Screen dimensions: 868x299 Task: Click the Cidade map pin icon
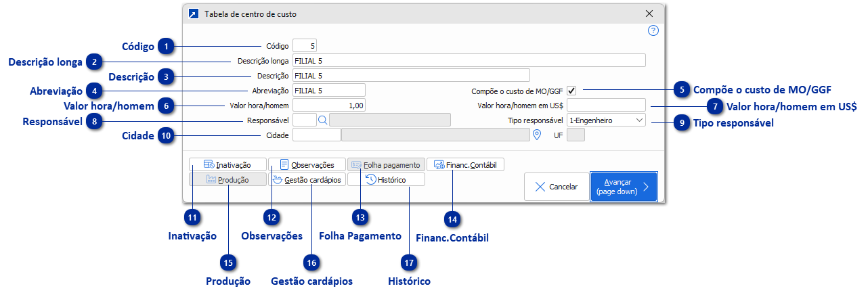tap(538, 135)
